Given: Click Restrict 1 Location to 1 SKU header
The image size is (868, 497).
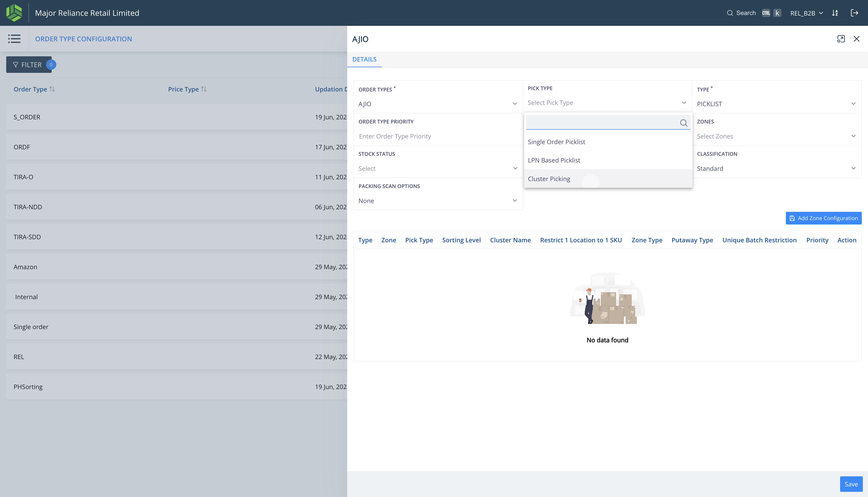Looking at the screenshot, I should tap(581, 240).
